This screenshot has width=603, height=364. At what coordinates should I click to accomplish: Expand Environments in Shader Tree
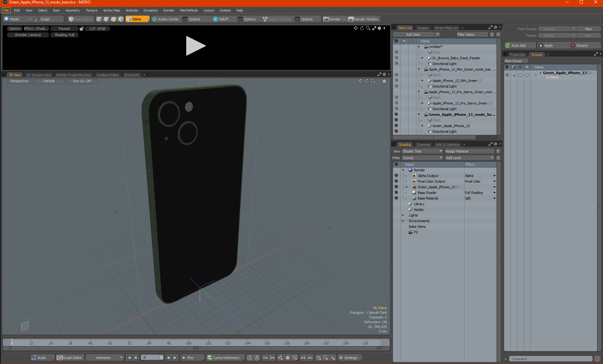click(403, 221)
